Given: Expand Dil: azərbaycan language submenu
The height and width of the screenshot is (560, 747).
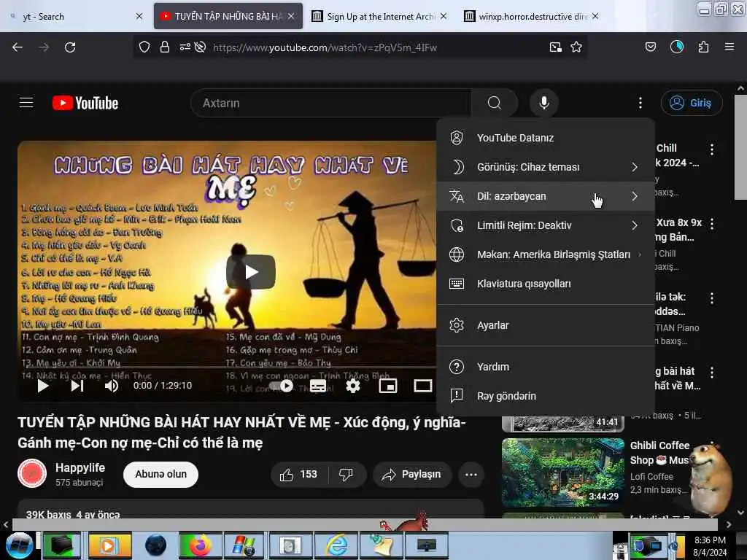Looking at the screenshot, I should tap(546, 196).
